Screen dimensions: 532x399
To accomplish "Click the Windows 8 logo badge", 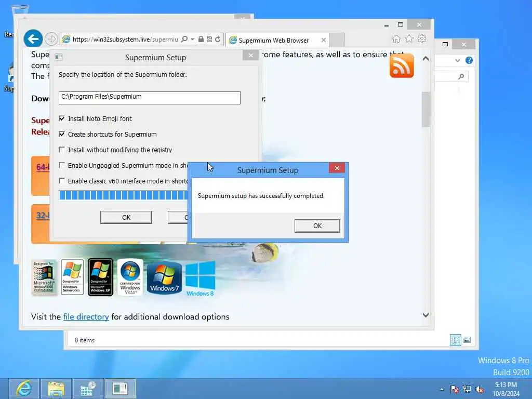I will tap(200, 279).
